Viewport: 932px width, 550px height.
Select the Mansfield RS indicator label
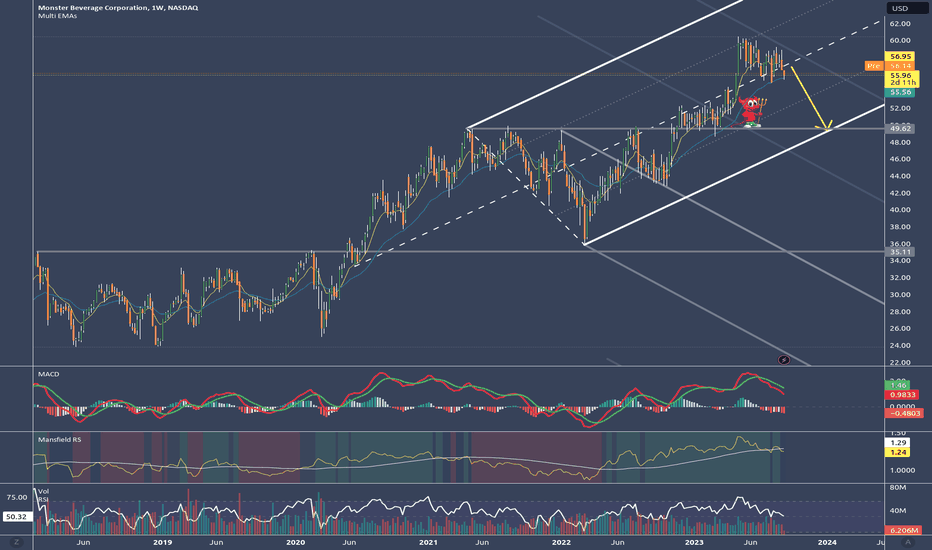(59, 439)
